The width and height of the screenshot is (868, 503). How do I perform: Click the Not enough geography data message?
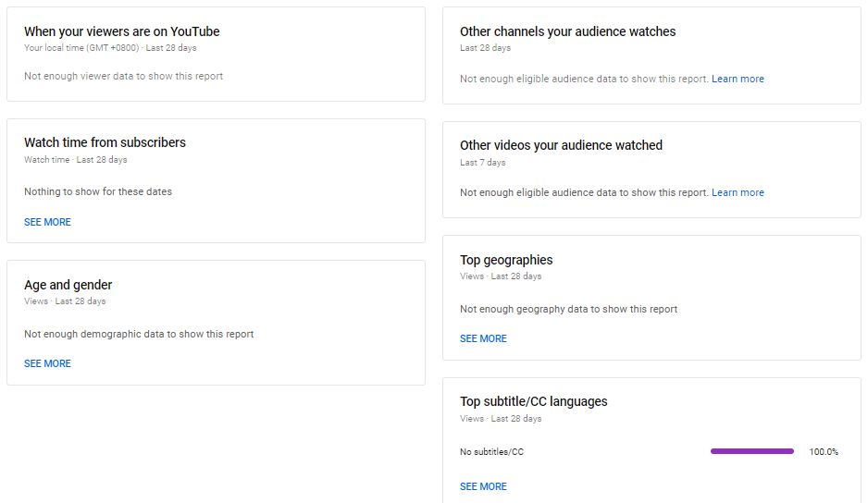(568, 310)
